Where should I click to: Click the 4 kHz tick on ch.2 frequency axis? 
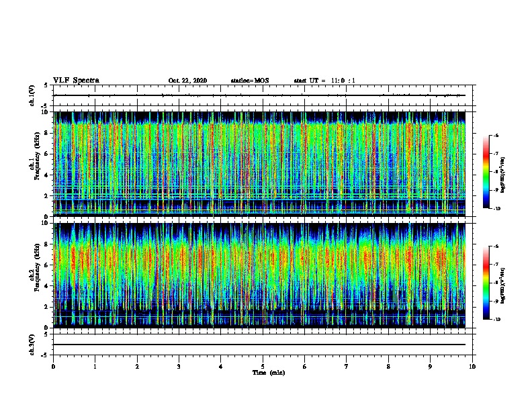[47, 286]
